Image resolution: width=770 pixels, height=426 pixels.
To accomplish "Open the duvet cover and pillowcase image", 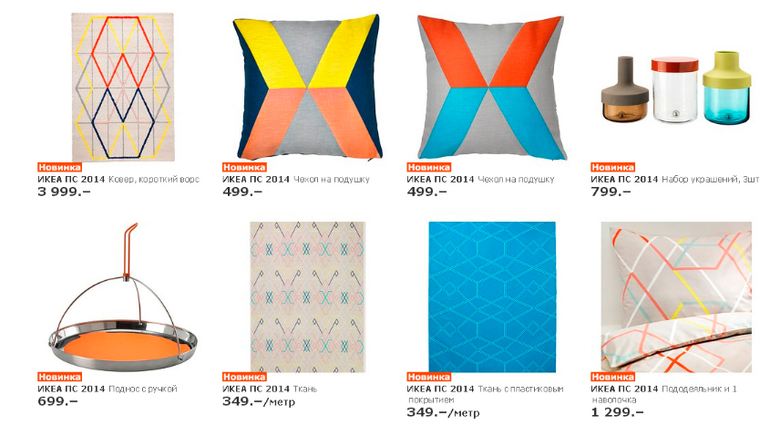I will (676, 297).
